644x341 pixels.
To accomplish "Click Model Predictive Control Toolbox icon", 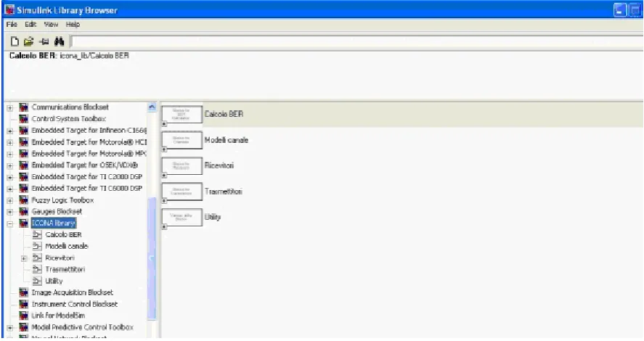I will click(x=24, y=327).
